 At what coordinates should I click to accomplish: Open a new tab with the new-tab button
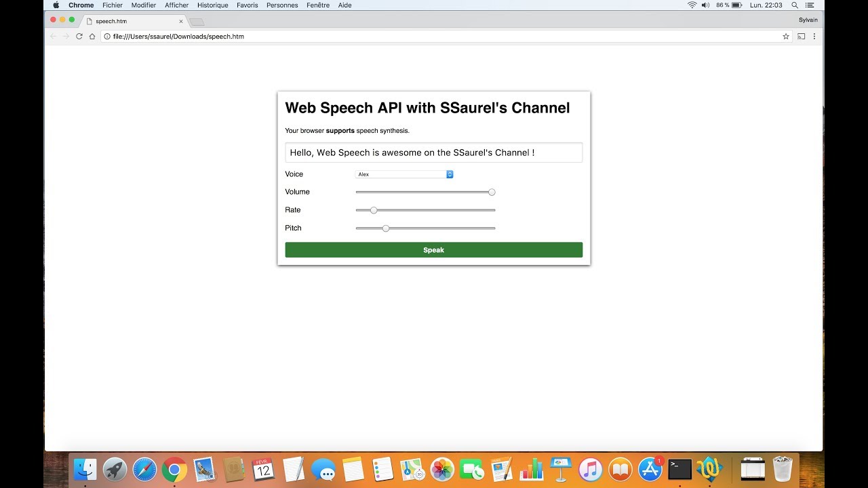coord(197,22)
